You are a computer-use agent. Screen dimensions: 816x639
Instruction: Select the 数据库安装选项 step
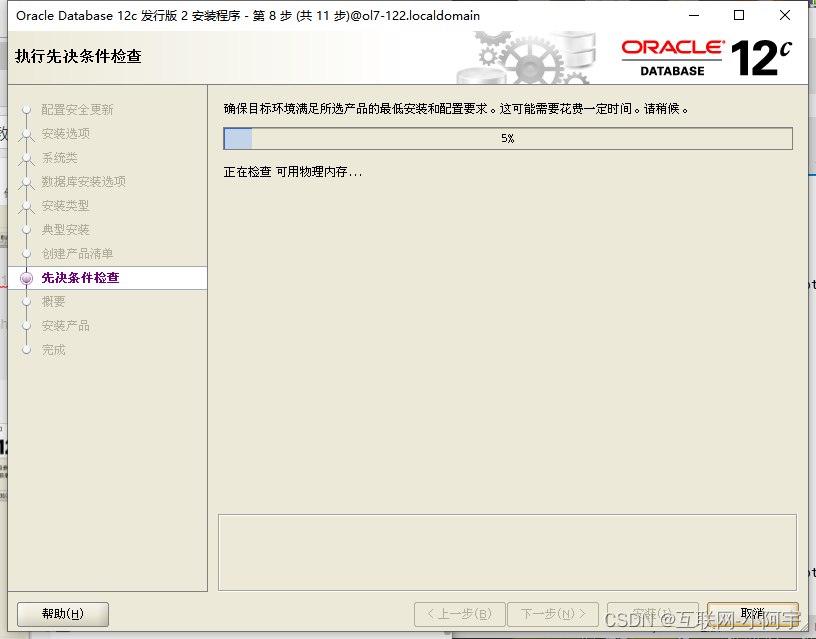pos(83,182)
